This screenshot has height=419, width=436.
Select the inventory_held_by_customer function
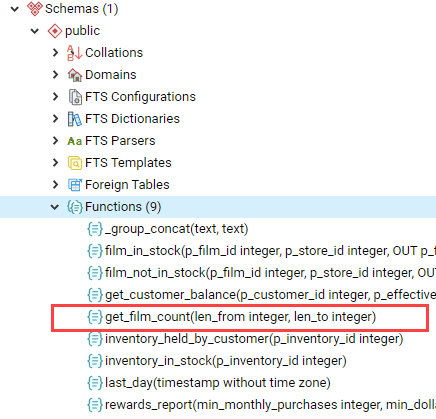(245, 339)
